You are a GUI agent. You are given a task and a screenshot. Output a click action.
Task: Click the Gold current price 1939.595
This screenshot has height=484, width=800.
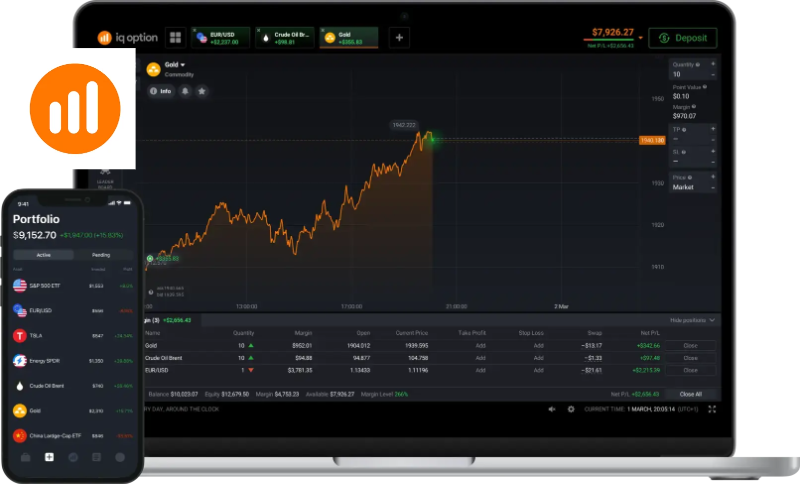pyautogui.click(x=417, y=346)
